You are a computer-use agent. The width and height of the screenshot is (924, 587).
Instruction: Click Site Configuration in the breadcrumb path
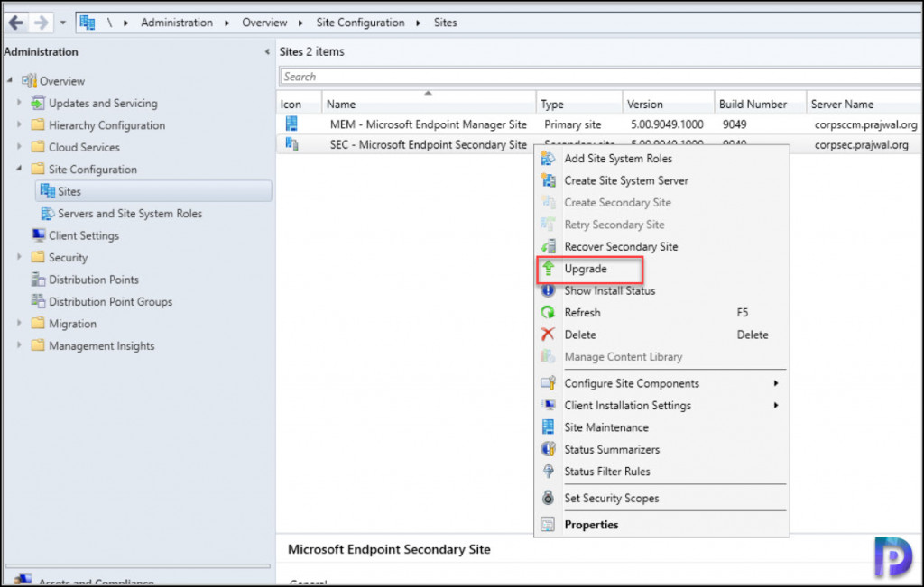click(x=360, y=23)
